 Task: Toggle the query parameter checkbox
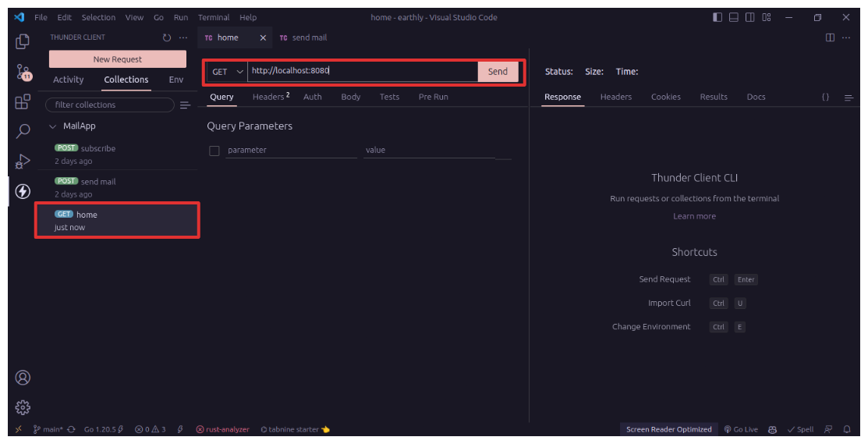(x=214, y=151)
